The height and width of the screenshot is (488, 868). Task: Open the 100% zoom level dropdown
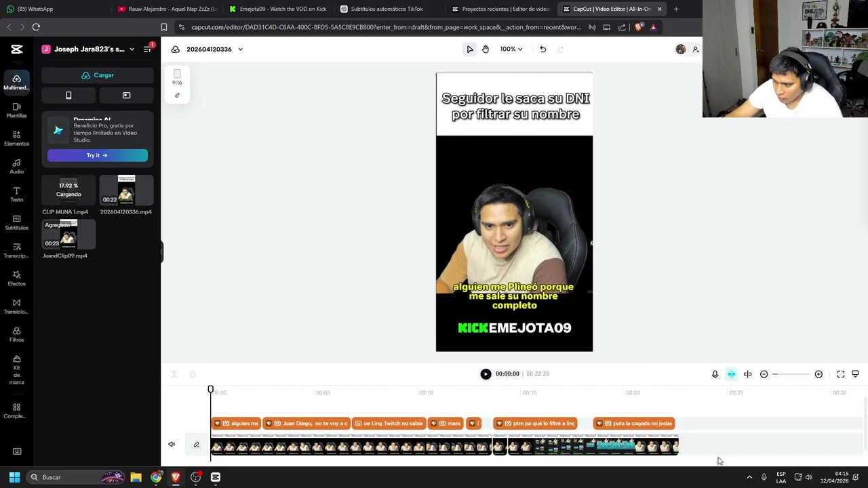pos(511,49)
